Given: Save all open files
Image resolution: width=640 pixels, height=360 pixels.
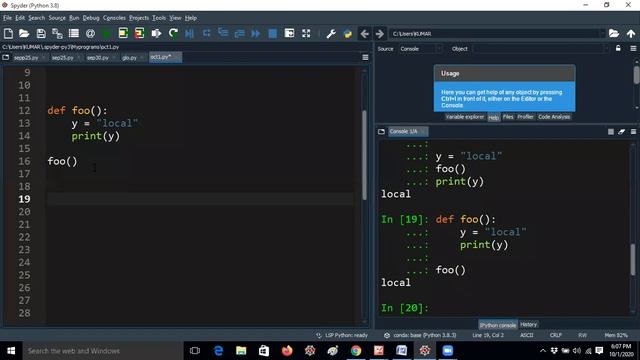Looking at the screenshot, I should point(57,33).
